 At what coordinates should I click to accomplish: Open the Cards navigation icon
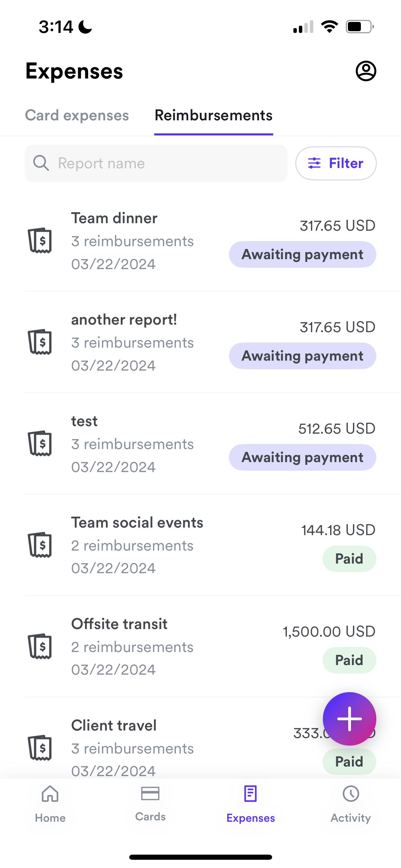click(x=150, y=794)
